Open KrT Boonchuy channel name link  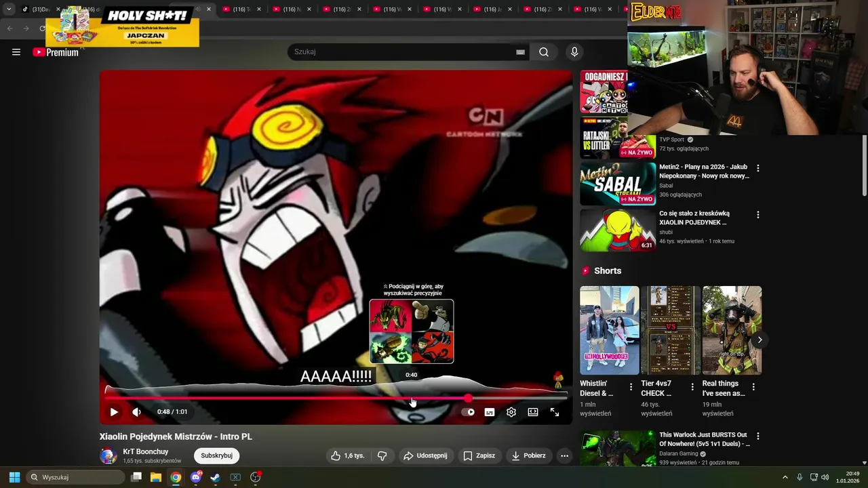[146, 451]
